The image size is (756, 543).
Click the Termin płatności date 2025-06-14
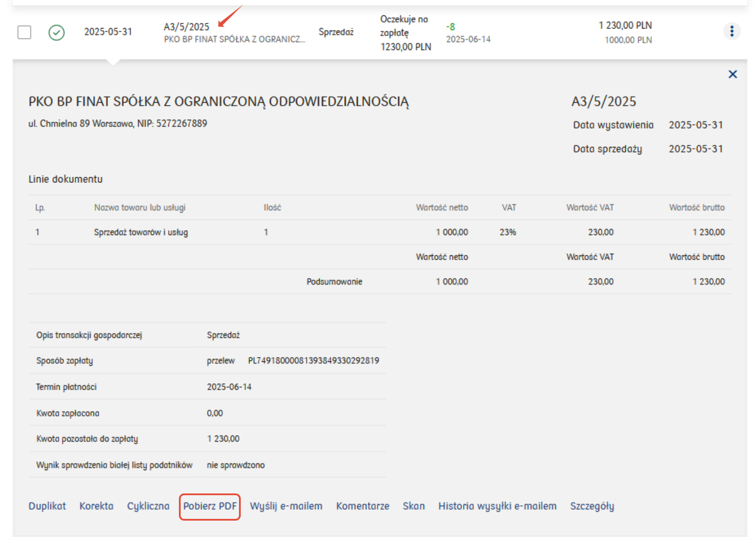pyautogui.click(x=229, y=387)
